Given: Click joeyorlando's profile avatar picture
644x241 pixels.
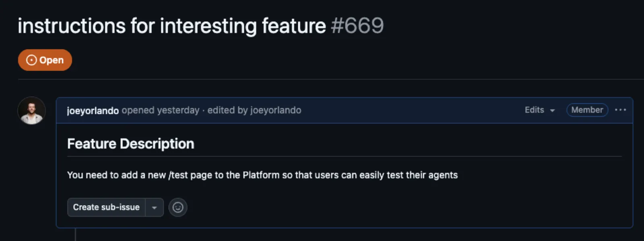Looking at the screenshot, I should tap(31, 111).
